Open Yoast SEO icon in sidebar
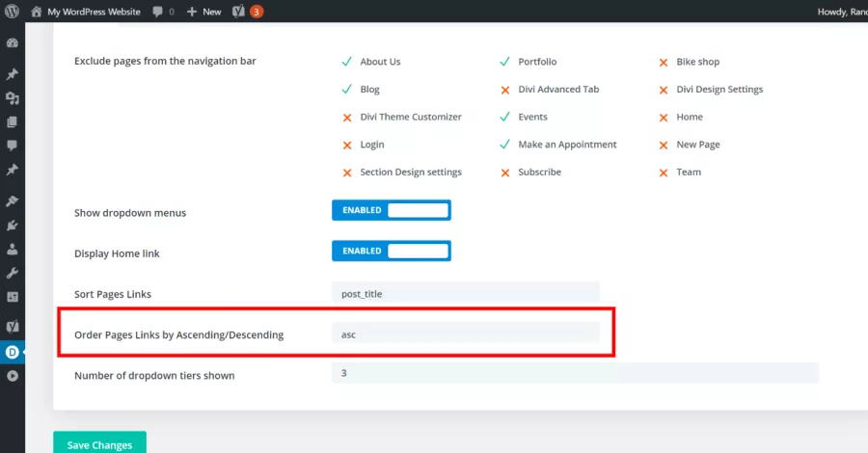Viewport: 868px width, 453px height. click(13, 327)
